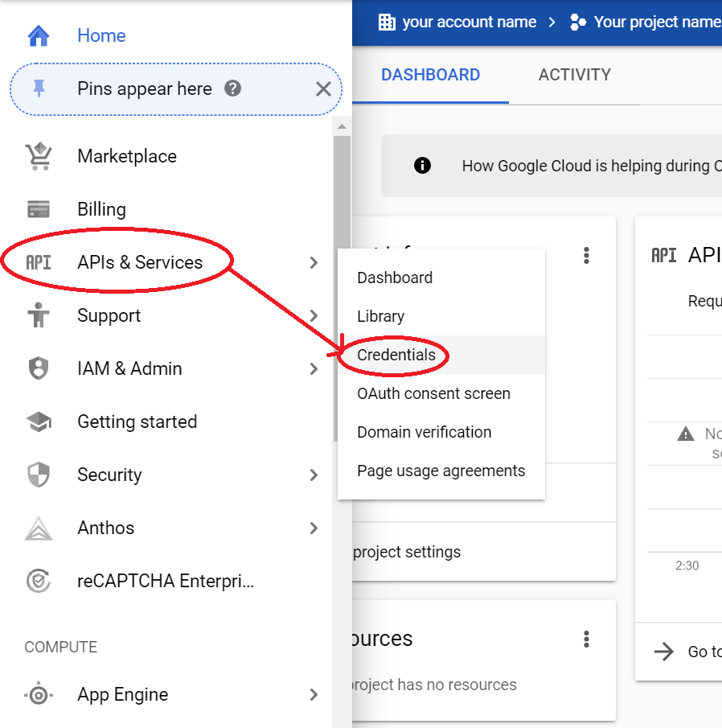
Task: Select APIs & Services menu item
Action: [140, 262]
